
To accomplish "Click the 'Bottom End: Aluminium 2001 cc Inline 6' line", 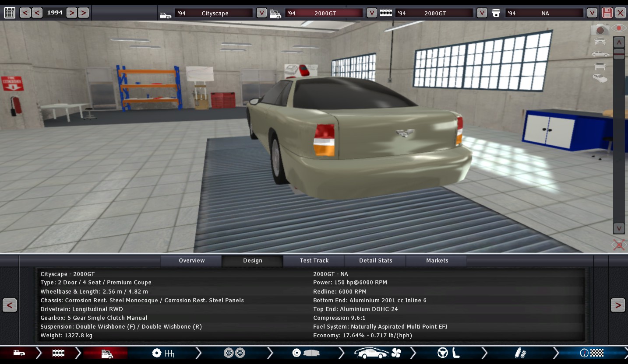I will click(x=370, y=300).
